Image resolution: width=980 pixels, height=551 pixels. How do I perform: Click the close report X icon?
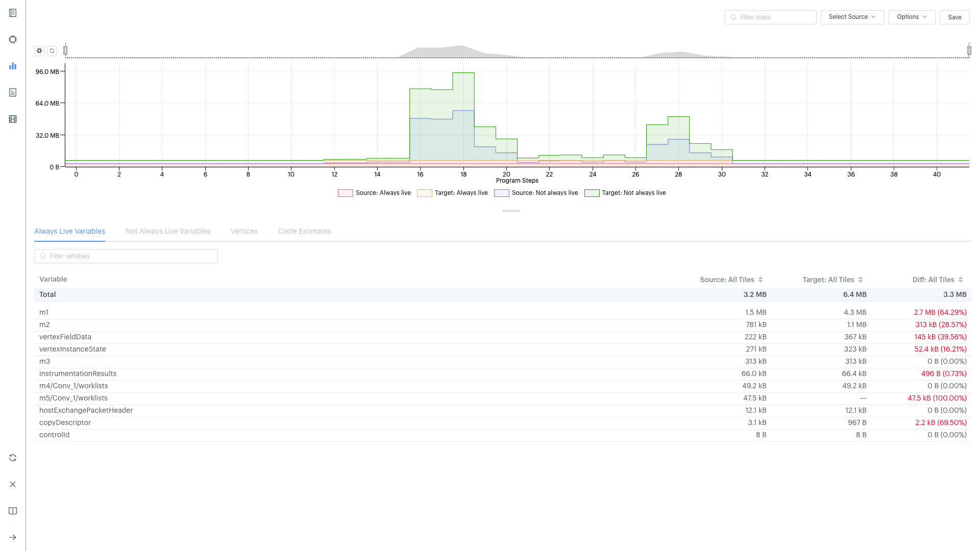(x=13, y=484)
